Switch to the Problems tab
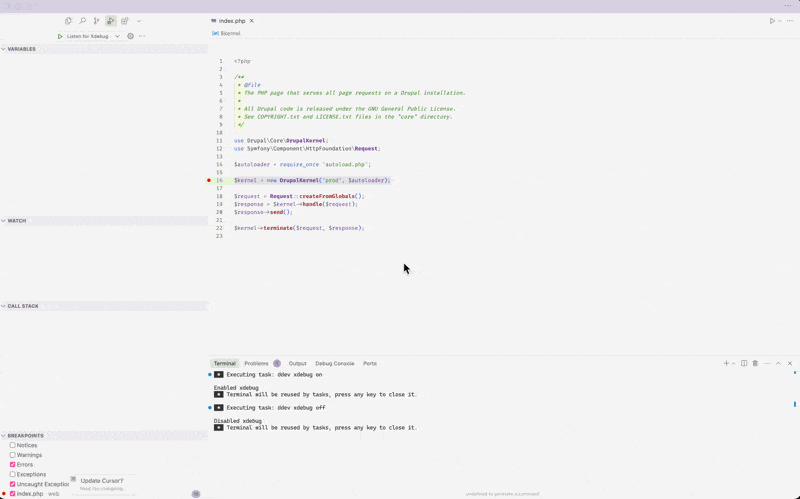This screenshot has height=499, width=800. point(256,363)
